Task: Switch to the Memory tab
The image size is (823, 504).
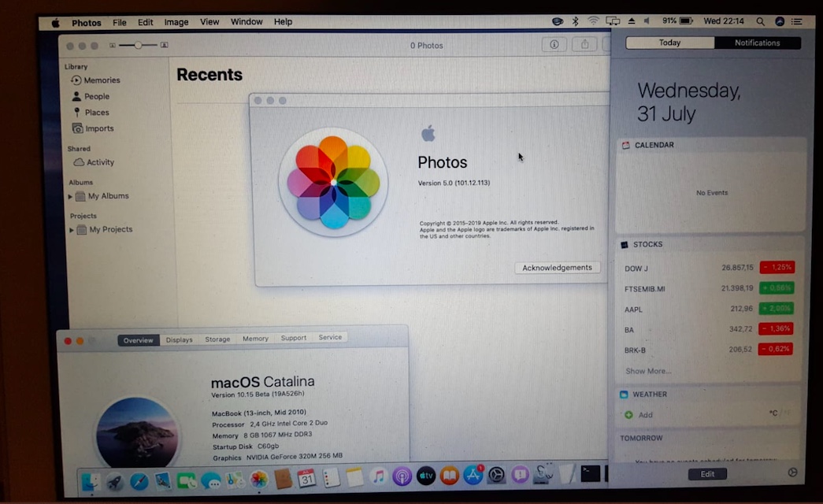Action: (256, 339)
